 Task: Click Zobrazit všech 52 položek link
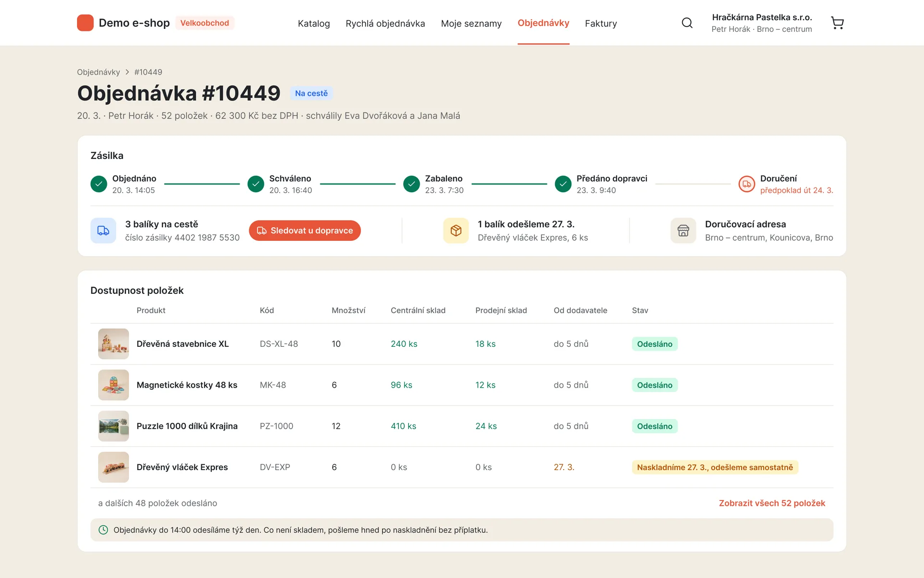pyautogui.click(x=772, y=503)
